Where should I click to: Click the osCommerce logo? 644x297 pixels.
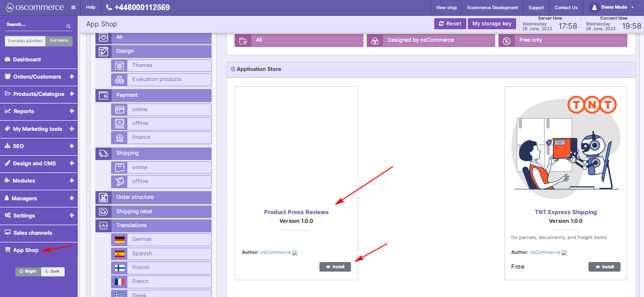(x=35, y=7)
